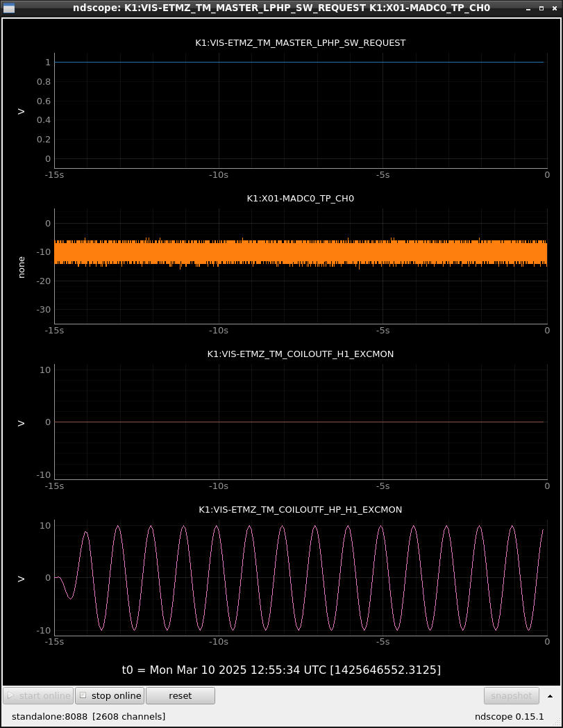Viewport: 563px width, 728px height.
Task: Click the blue SW_REQUEST trace line
Action: (x=301, y=63)
